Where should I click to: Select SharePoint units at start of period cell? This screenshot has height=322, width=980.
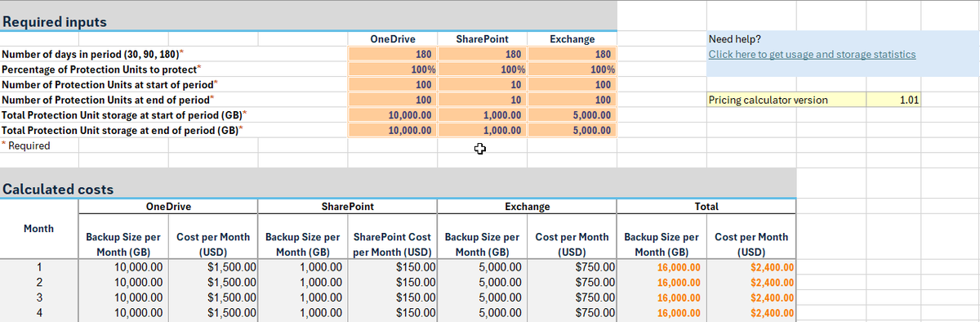coord(482,85)
